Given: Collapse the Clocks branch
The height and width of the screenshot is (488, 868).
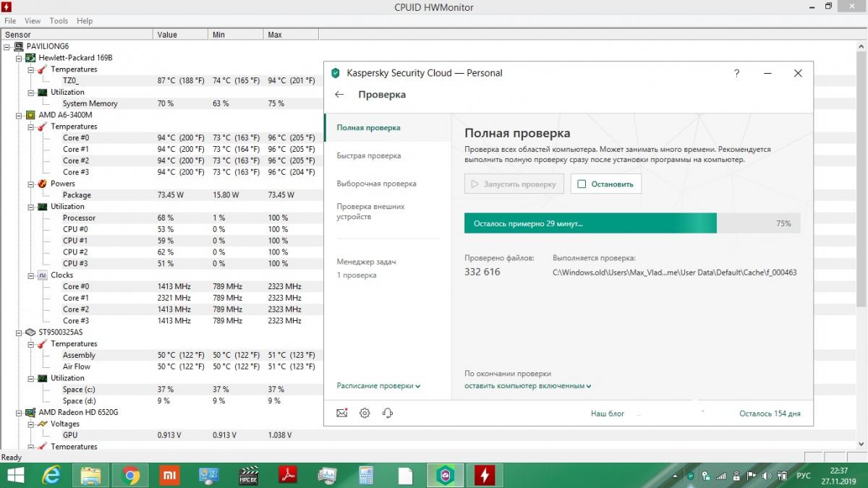Looking at the screenshot, I should pos(31,275).
